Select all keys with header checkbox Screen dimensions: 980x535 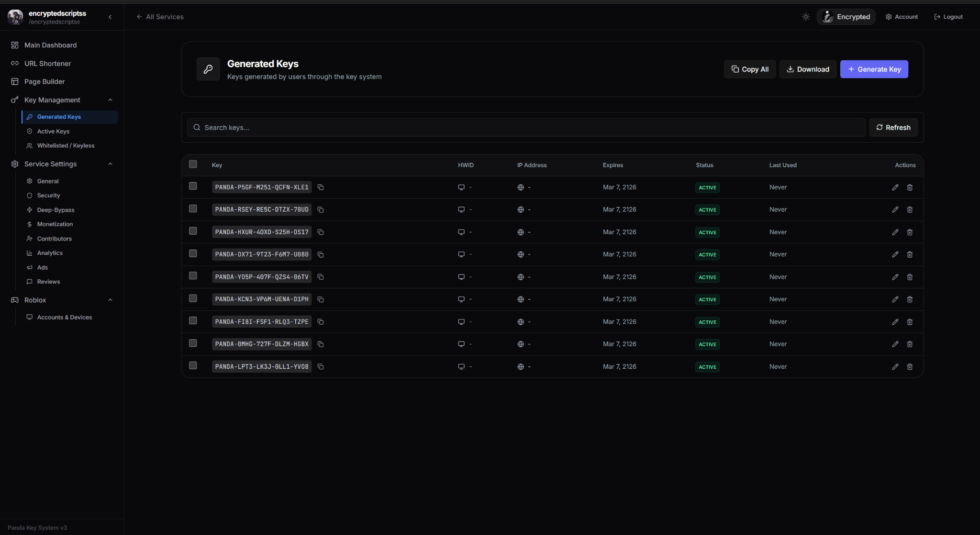point(193,164)
